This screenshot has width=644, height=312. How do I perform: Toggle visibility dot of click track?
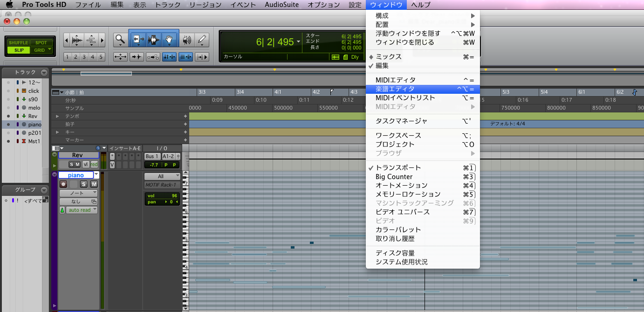[x=8, y=91]
